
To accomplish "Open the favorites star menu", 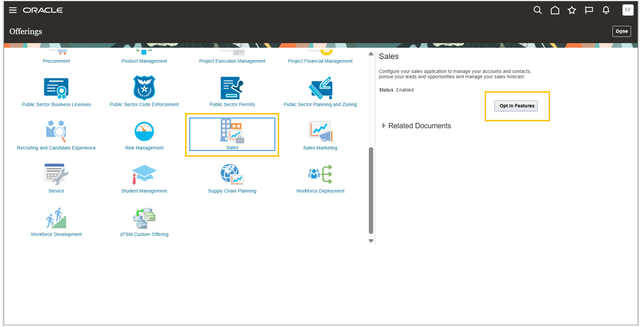I will click(571, 10).
